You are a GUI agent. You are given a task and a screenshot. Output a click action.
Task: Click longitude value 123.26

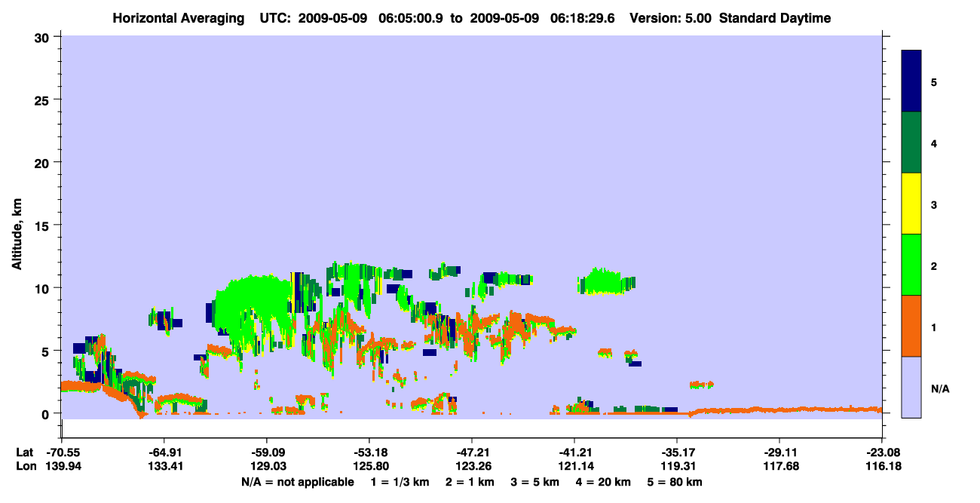[472, 466]
